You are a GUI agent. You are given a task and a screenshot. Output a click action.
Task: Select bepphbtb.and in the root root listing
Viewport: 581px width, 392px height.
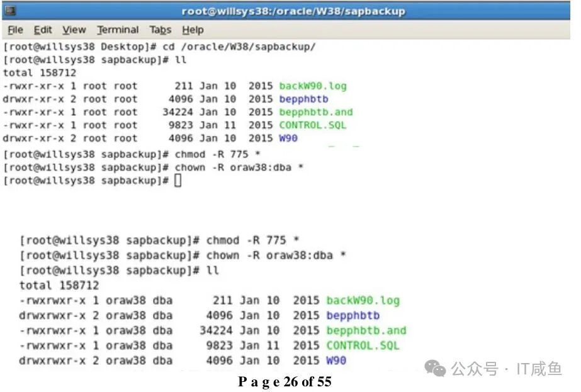pyautogui.click(x=316, y=112)
